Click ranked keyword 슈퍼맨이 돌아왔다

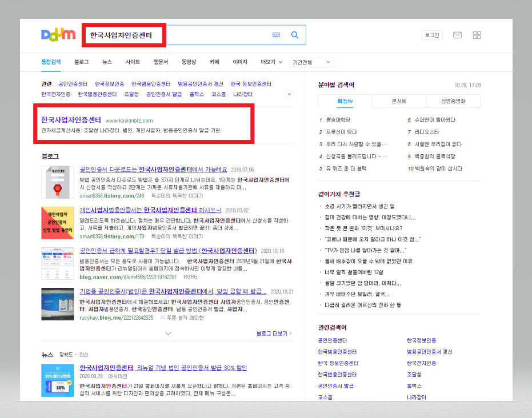435,120
